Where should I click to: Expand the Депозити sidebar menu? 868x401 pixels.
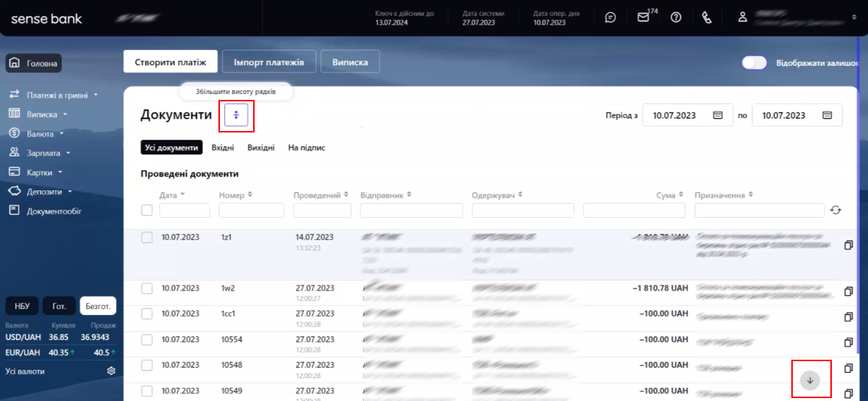(41, 192)
